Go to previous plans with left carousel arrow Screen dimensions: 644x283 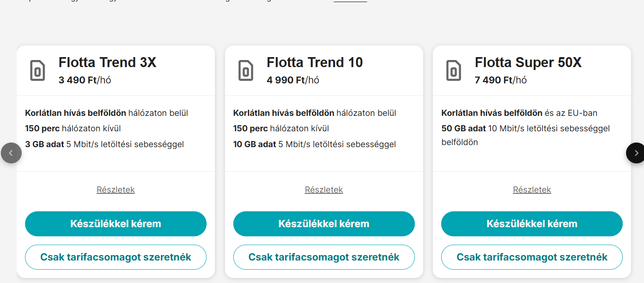click(x=11, y=153)
